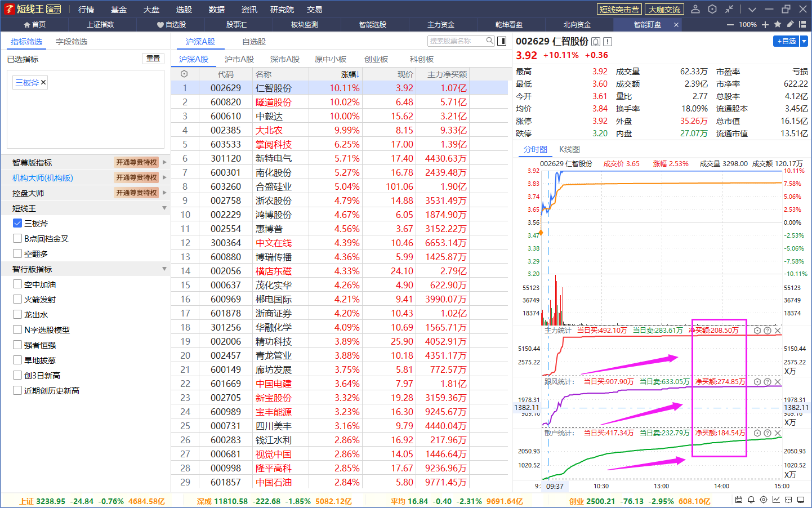
Task: Click the info icon beside 仁智股份 title
Action: click(608, 42)
